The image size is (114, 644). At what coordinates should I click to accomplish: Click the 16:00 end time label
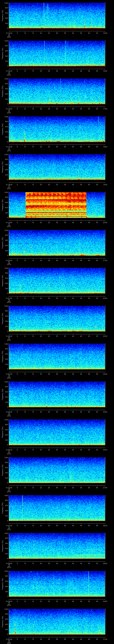105,71
